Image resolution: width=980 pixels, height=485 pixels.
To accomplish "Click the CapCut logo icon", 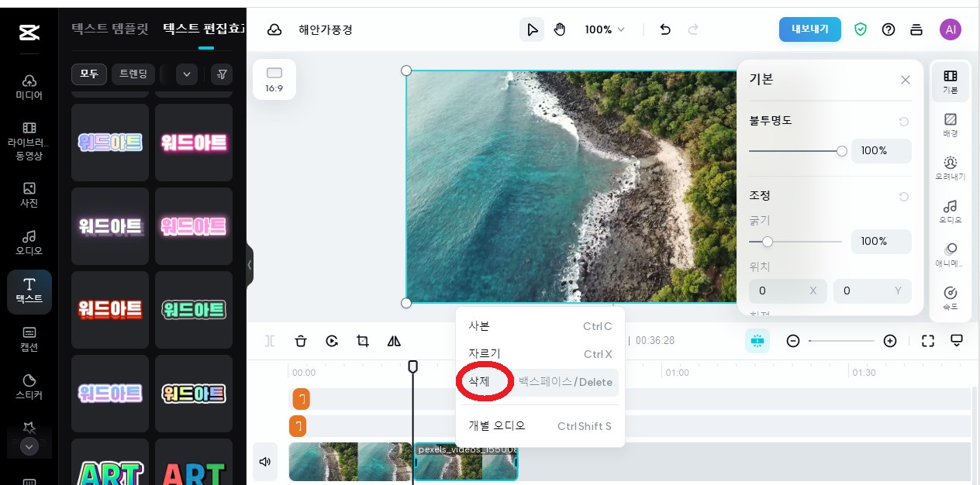I will pyautogui.click(x=29, y=32).
